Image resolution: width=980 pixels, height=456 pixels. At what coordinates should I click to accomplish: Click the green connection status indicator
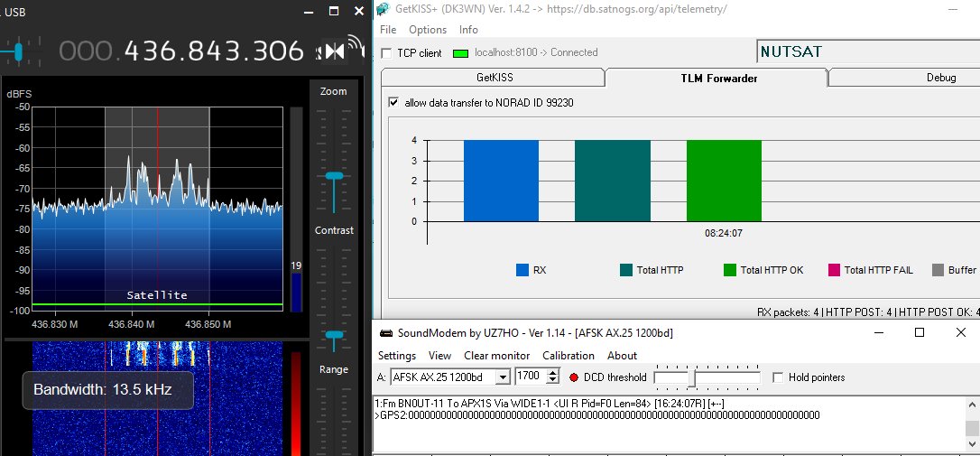pos(460,53)
